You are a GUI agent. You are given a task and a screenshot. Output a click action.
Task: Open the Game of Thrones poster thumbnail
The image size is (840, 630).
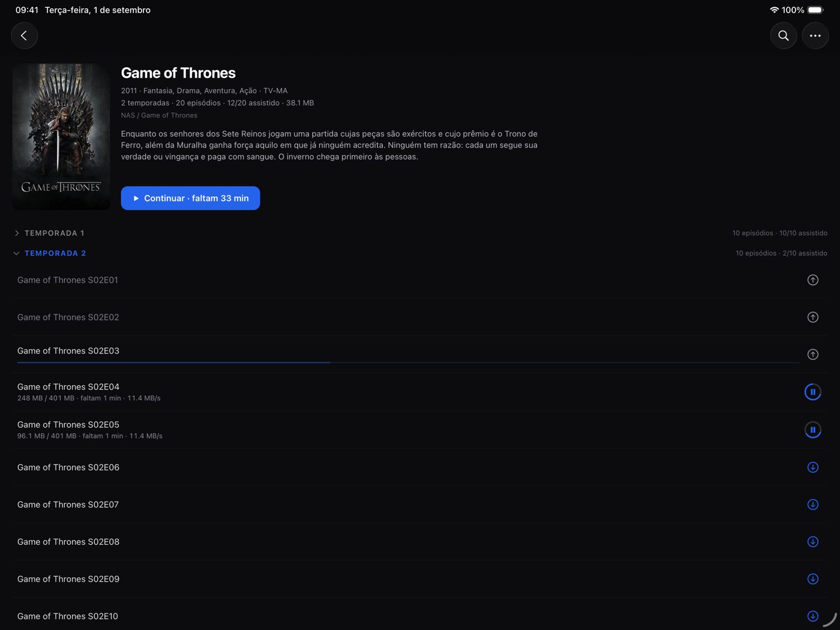[61, 137]
